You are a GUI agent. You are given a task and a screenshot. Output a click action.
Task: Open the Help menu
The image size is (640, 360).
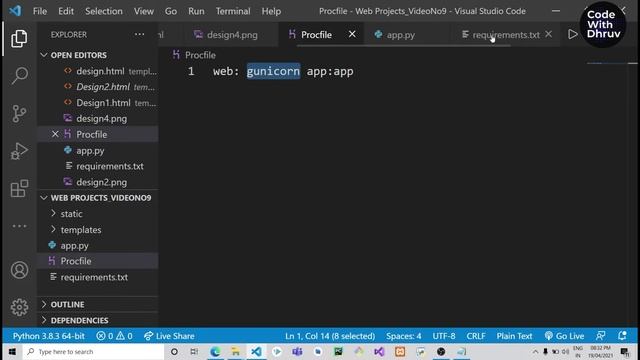click(271, 11)
